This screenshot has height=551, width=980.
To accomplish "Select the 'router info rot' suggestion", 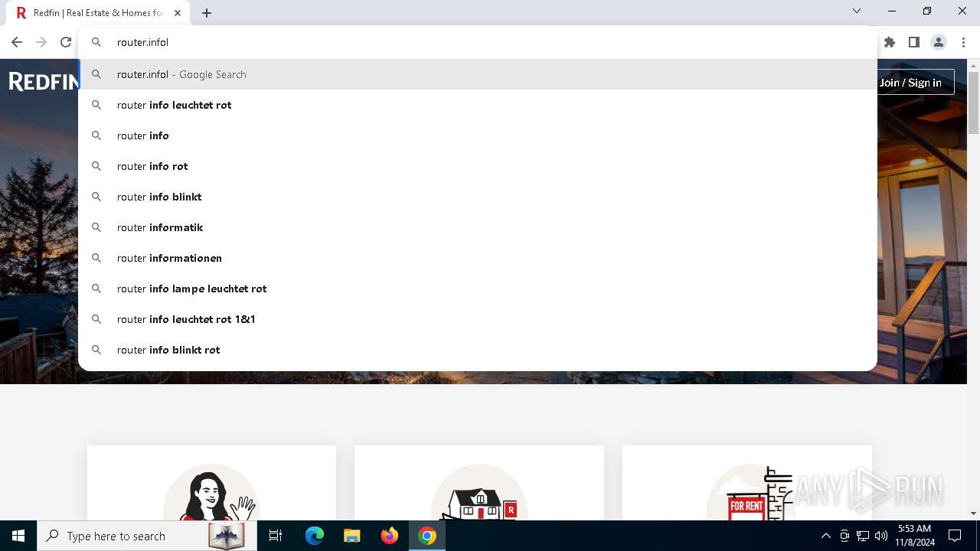I will [478, 166].
